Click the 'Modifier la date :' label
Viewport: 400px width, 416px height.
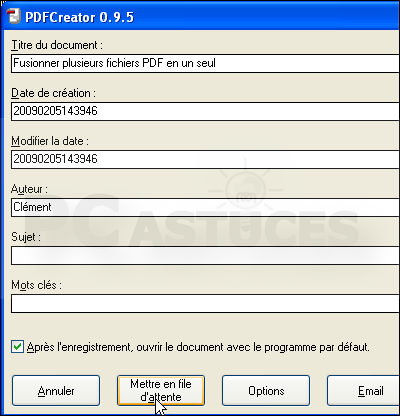pos(50,141)
